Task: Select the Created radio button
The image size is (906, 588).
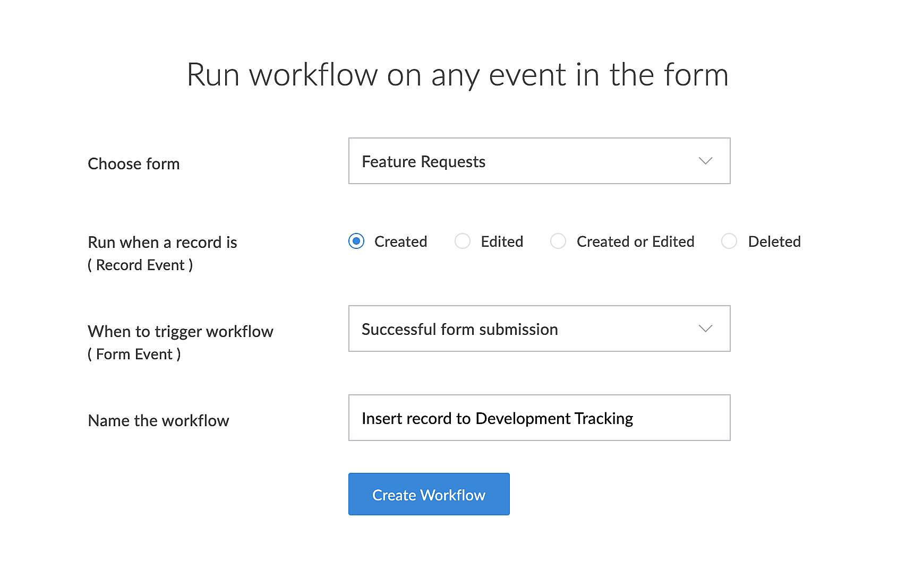Action: pos(356,241)
